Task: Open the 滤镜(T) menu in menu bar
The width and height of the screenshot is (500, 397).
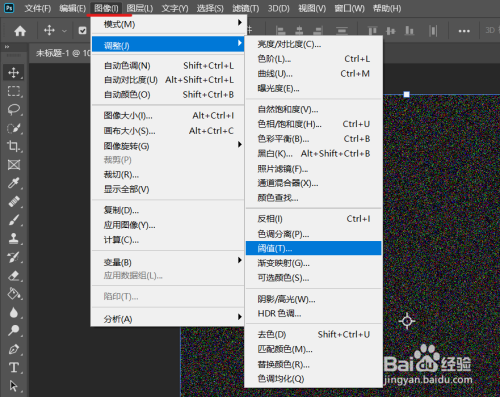Action: coord(246,8)
